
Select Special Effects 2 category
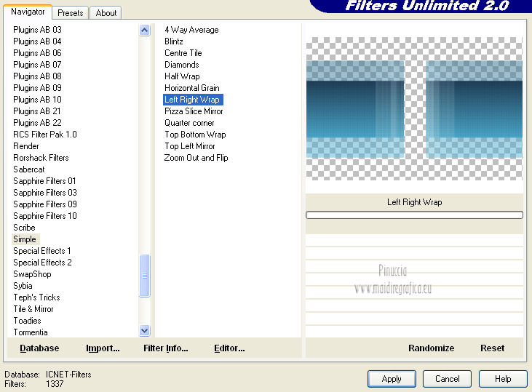(x=42, y=263)
